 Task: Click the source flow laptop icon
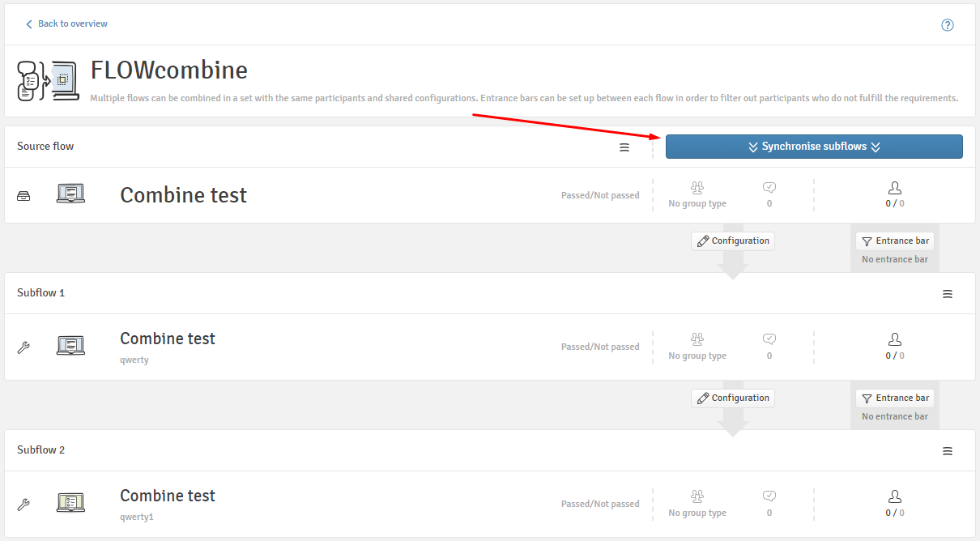pos(70,194)
